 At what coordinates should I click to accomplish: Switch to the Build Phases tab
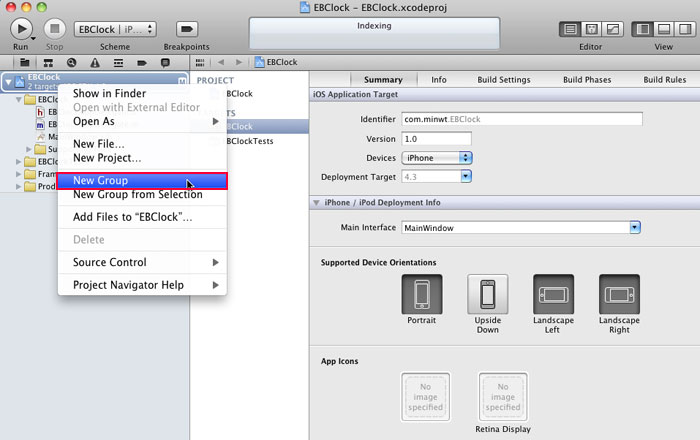point(587,79)
